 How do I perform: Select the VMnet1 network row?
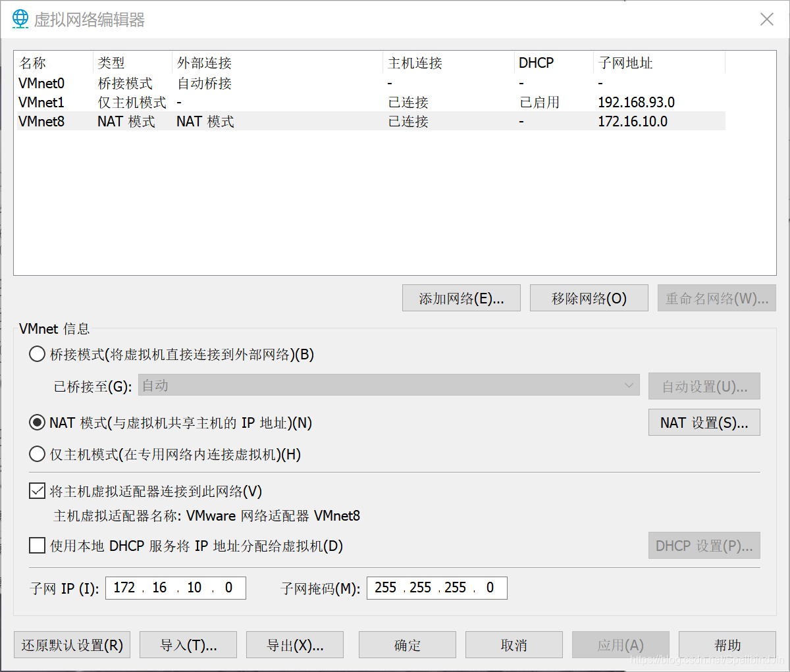[x=369, y=102]
